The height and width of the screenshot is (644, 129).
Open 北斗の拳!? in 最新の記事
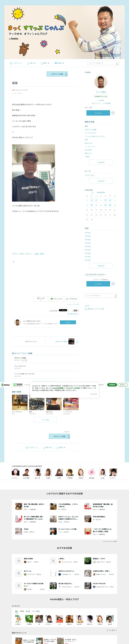click(x=88, y=150)
